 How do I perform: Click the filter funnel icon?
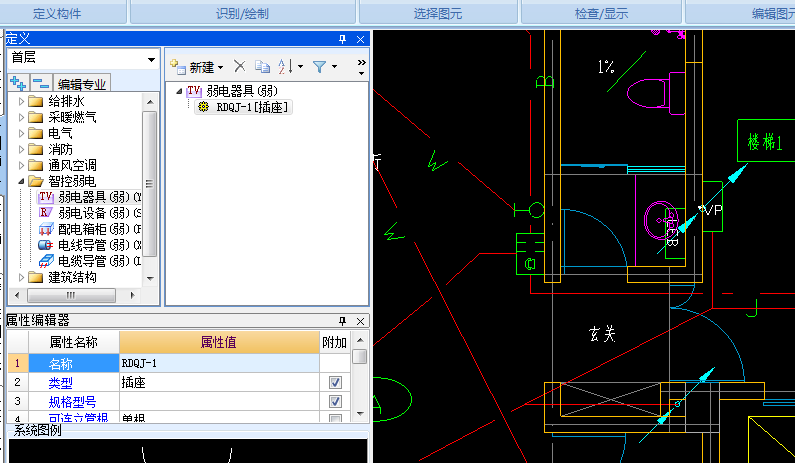point(319,66)
